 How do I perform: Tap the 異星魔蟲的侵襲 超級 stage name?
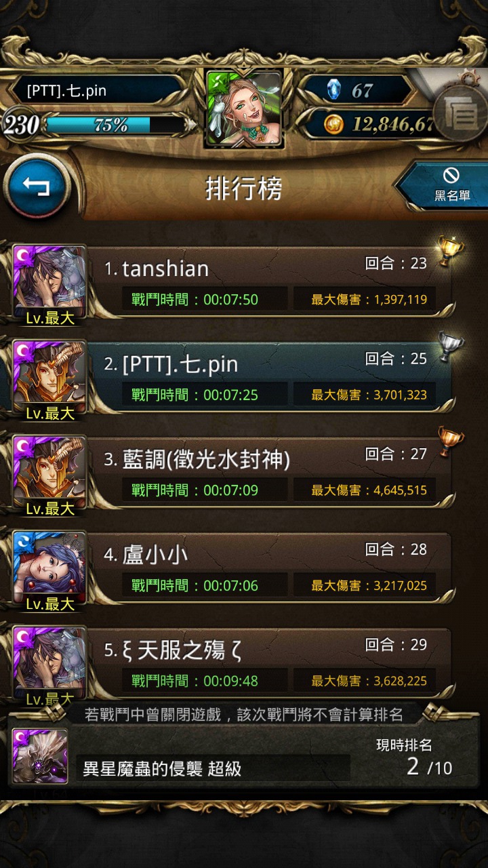point(162,768)
